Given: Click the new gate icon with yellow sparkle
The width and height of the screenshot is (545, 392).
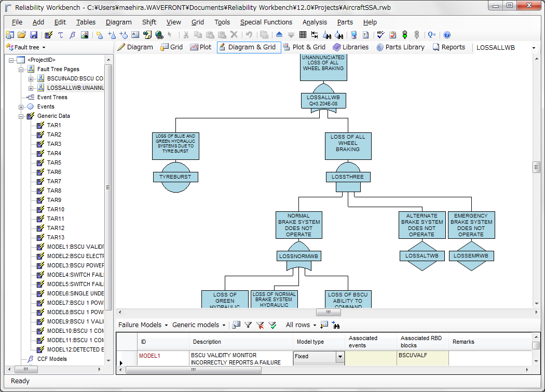Looking at the screenshot, I should tap(100, 35).
